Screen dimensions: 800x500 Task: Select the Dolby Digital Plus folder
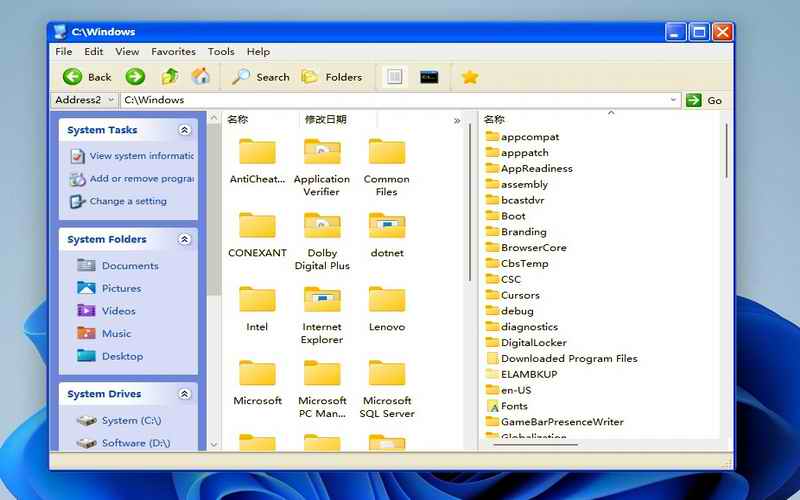[x=322, y=241]
